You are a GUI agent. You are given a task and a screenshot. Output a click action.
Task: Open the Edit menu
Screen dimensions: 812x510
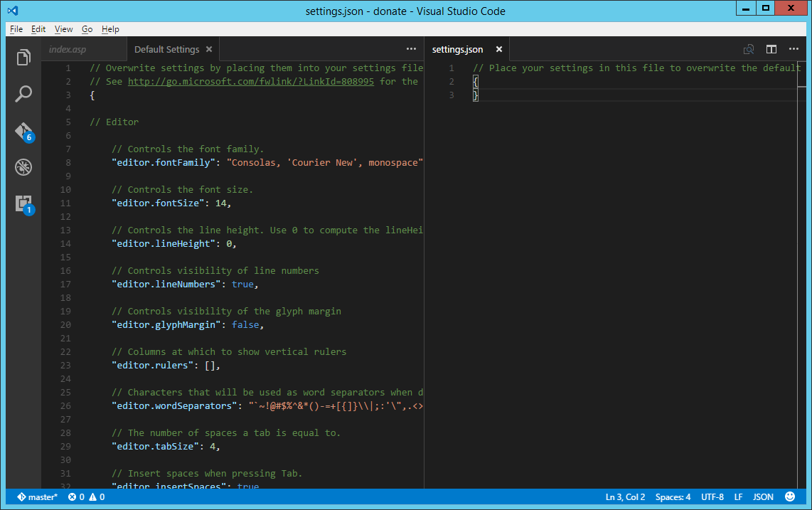(x=38, y=29)
